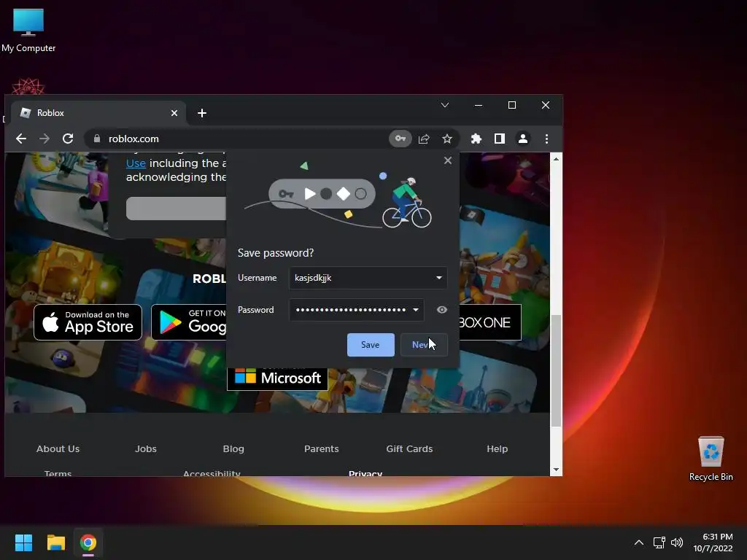Screen dimensions: 747x560
Task: Click the password key icon in address bar
Action: point(400,139)
